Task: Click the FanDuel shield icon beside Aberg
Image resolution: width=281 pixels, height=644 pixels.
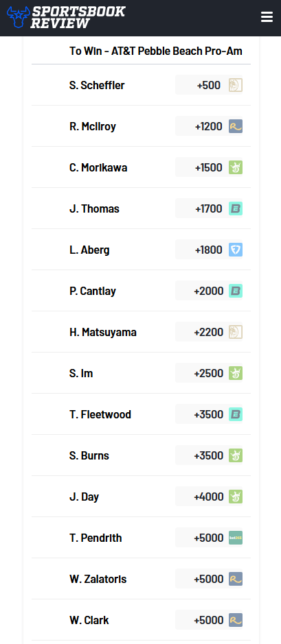Action: click(x=236, y=250)
